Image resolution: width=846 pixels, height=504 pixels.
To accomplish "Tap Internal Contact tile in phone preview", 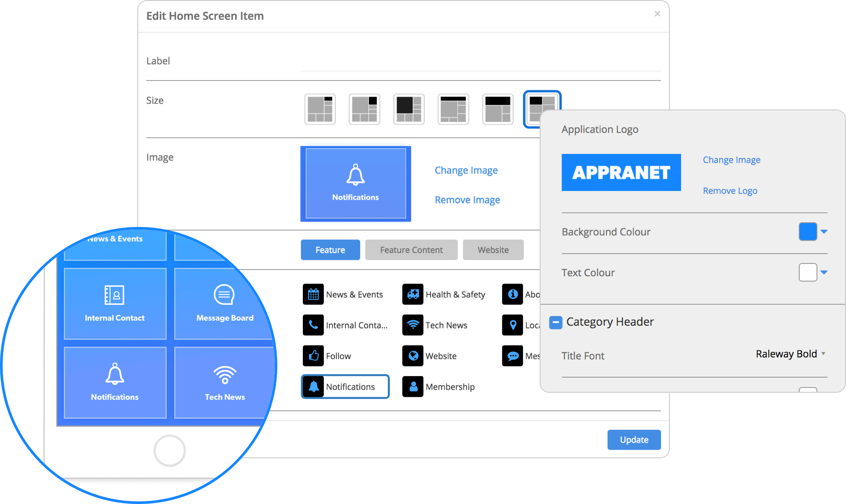I will (x=115, y=303).
